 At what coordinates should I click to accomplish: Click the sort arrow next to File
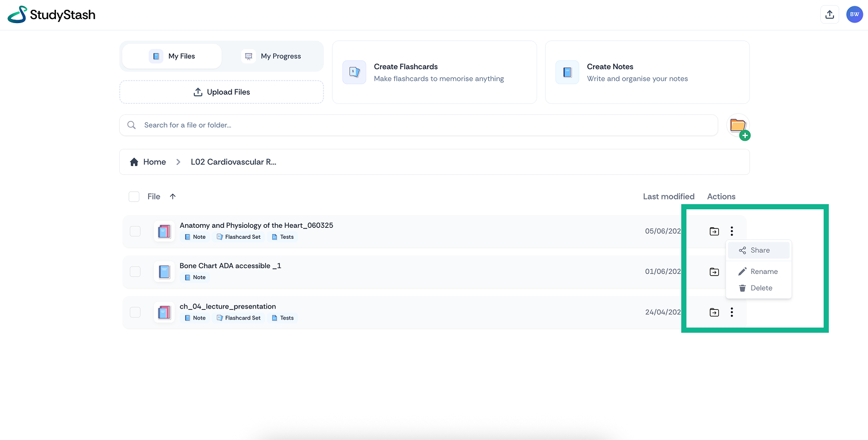(x=172, y=197)
